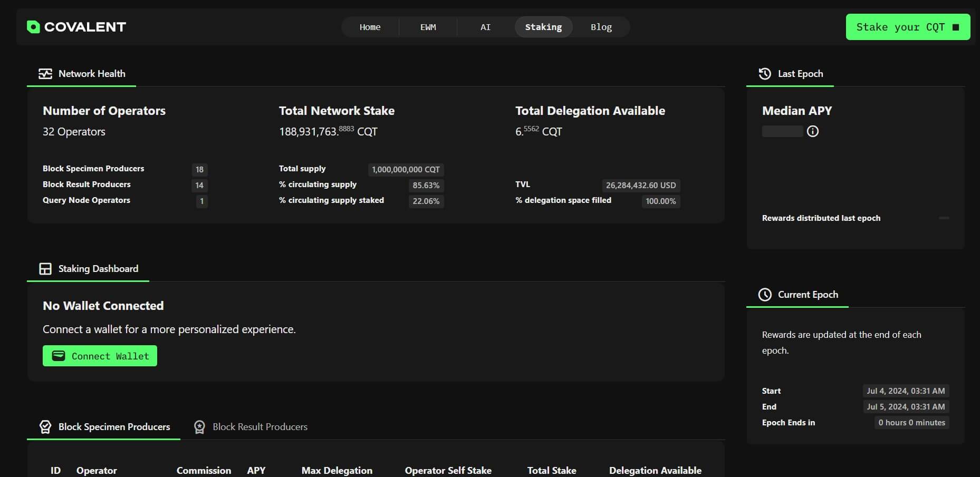Image resolution: width=980 pixels, height=477 pixels.
Task: Sort table by Max Delegation column header
Action: pos(337,470)
